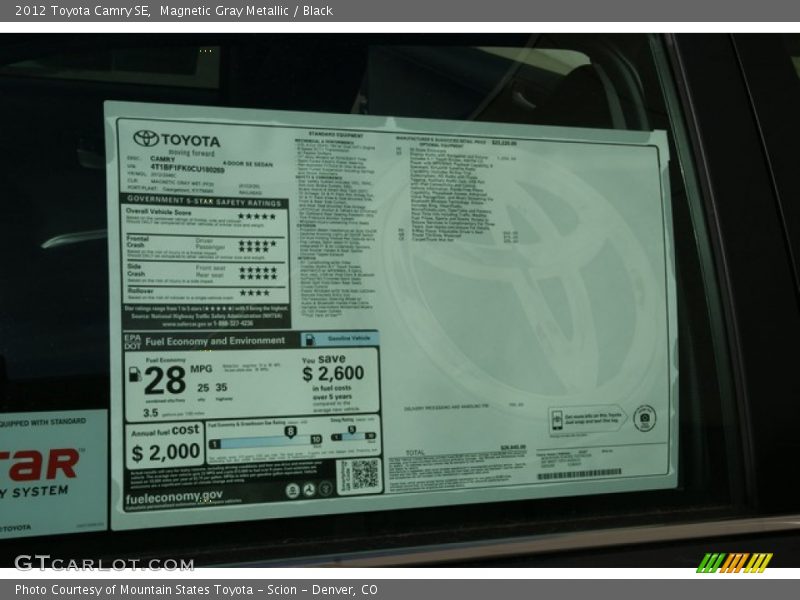The height and width of the screenshot is (600, 800).
Task: Collapse the Government 5-Star Safety Ratings panel
Action: [204, 201]
